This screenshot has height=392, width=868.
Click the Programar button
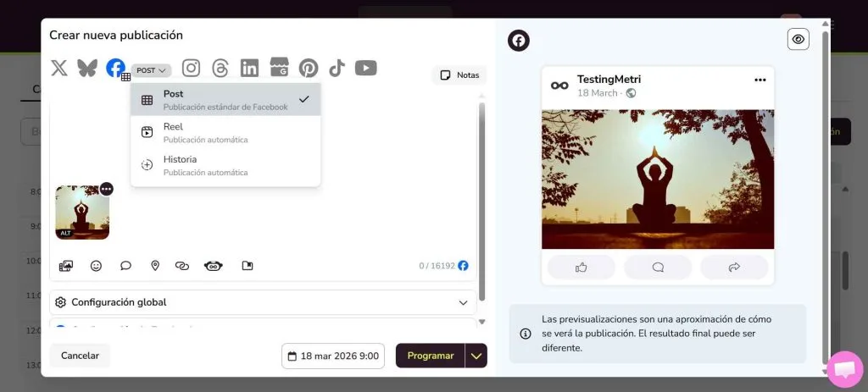(x=430, y=356)
